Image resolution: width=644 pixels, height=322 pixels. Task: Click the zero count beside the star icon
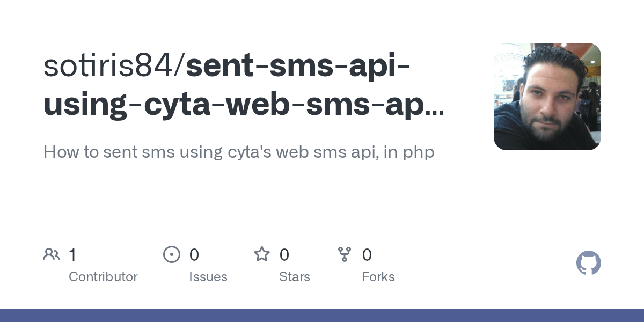tap(284, 254)
